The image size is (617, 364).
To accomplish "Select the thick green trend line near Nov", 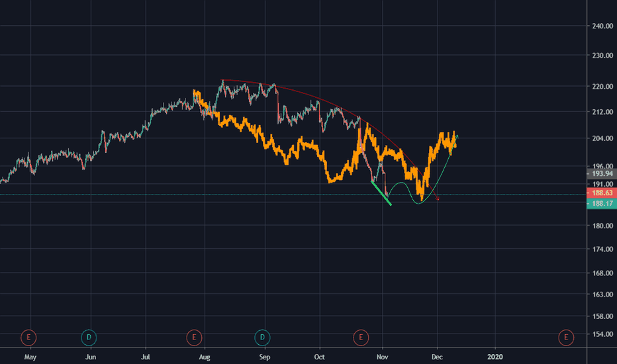I will coord(381,193).
